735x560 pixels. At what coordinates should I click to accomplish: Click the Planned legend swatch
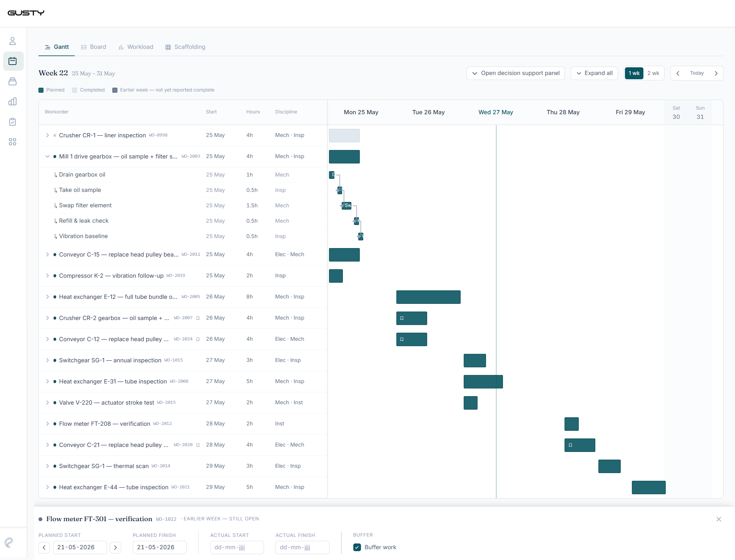[x=41, y=90]
